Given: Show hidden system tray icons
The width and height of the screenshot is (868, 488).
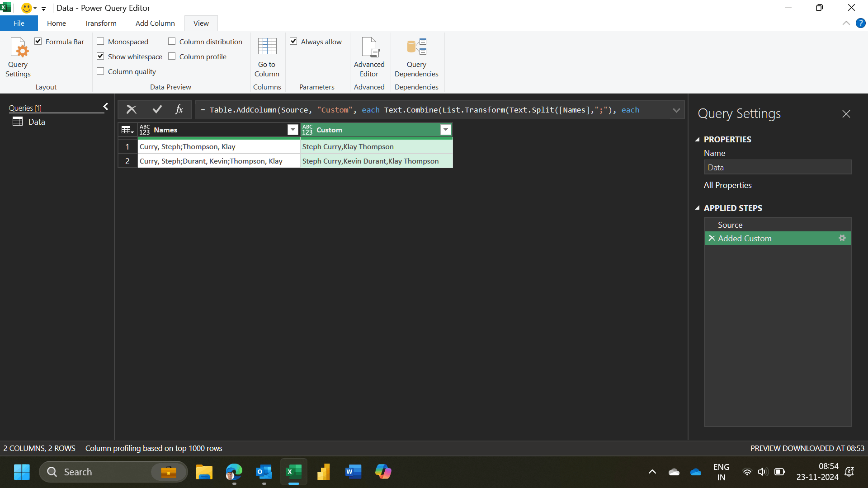Looking at the screenshot, I should 652,472.
